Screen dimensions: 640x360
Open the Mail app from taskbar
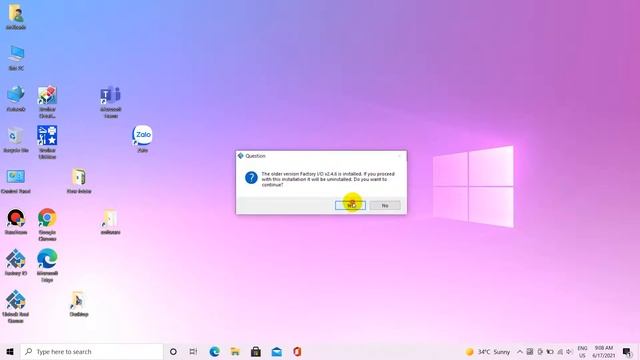pyautogui.click(x=277, y=351)
